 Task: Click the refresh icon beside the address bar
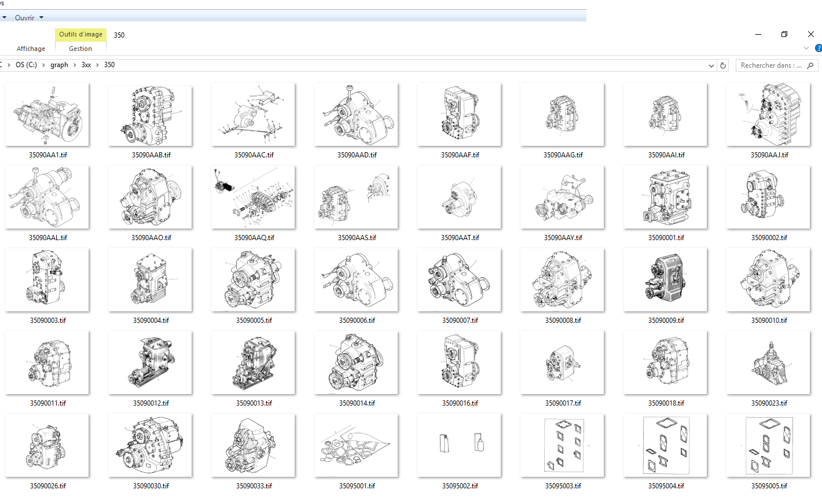pyautogui.click(x=723, y=65)
